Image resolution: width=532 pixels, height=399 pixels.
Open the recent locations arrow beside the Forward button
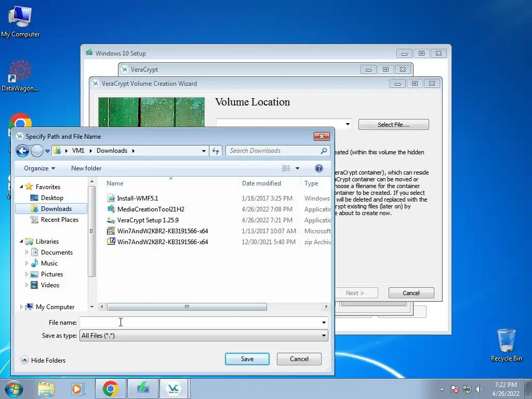[47, 151]
